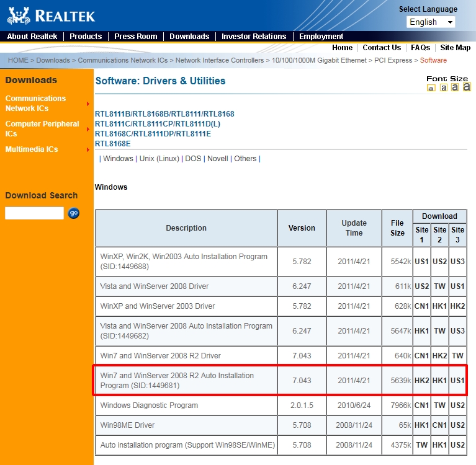The height and width of the screenshot is (465, 476).
Task: Click HOME in the breadcrumb
Action: coord(18,60)
